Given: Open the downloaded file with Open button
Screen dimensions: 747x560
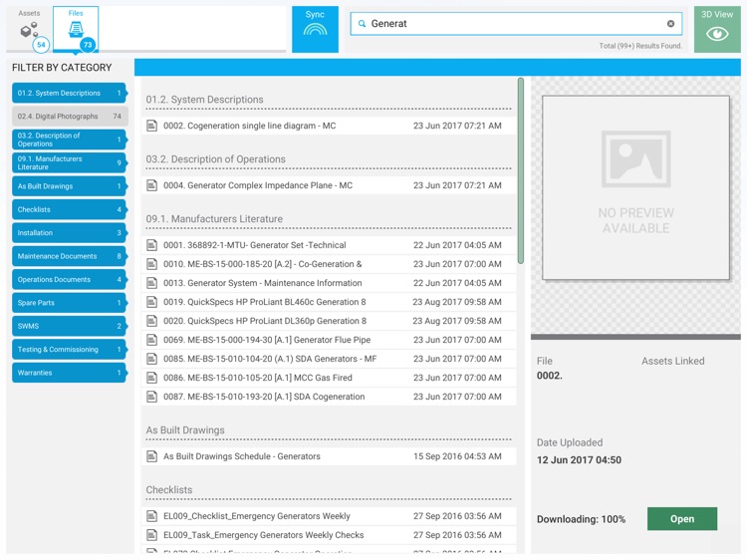Looking at the screenshot, I should click(x=681, y=518).
